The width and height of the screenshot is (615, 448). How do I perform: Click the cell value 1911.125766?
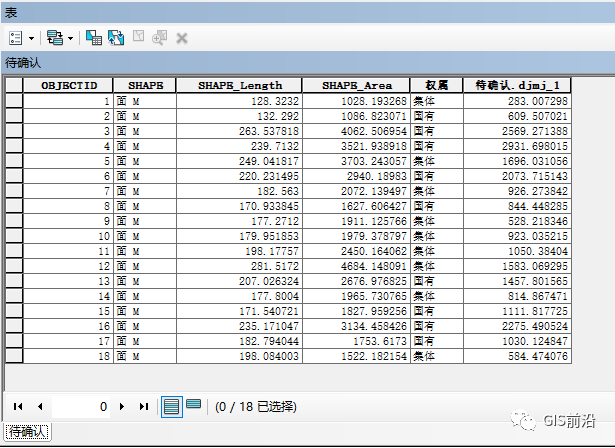click(374, 221)
